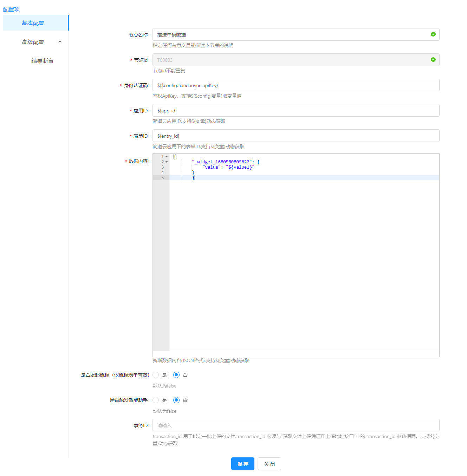Click the 数据内容 field label

click(139, 161)
